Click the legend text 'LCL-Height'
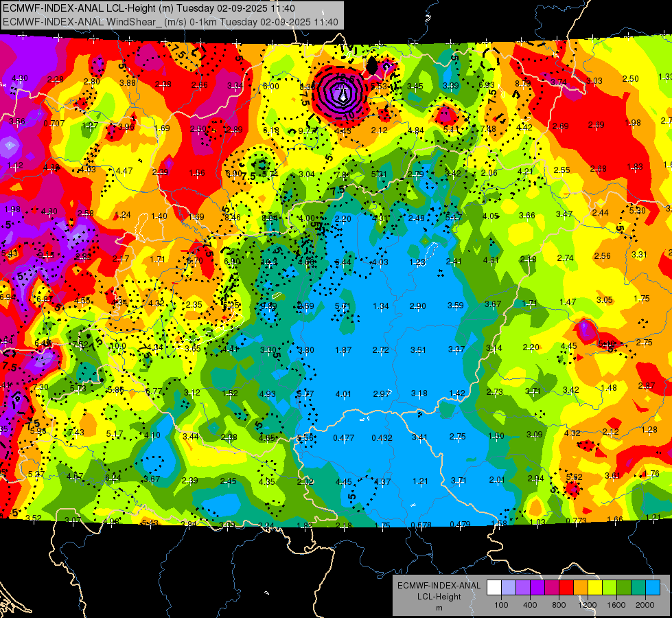Image resolution: width=672 pixels, height=618 pixels. pyautogui.click(x=439, y=597)
